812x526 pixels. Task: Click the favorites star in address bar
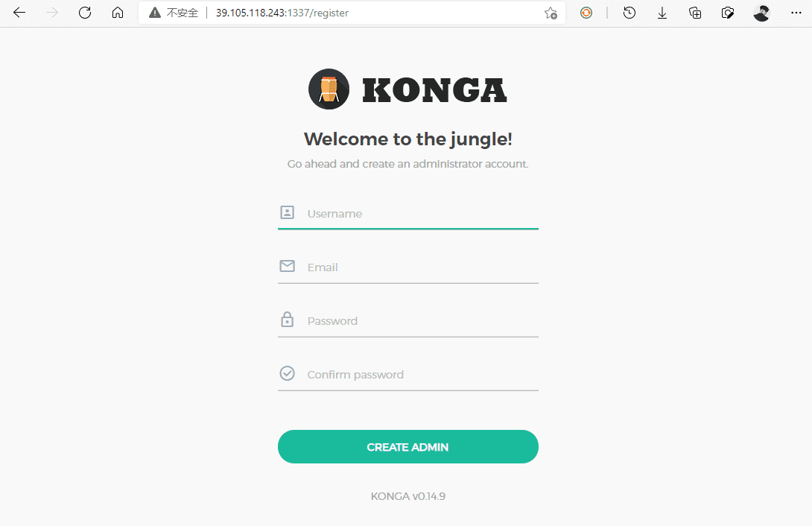click(x=551, y=13)
